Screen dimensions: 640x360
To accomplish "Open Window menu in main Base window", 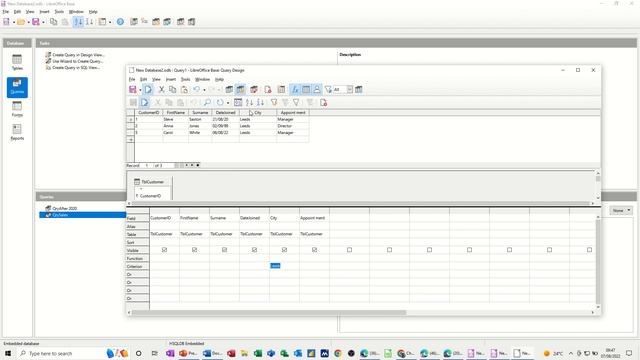I will (76, 12).
